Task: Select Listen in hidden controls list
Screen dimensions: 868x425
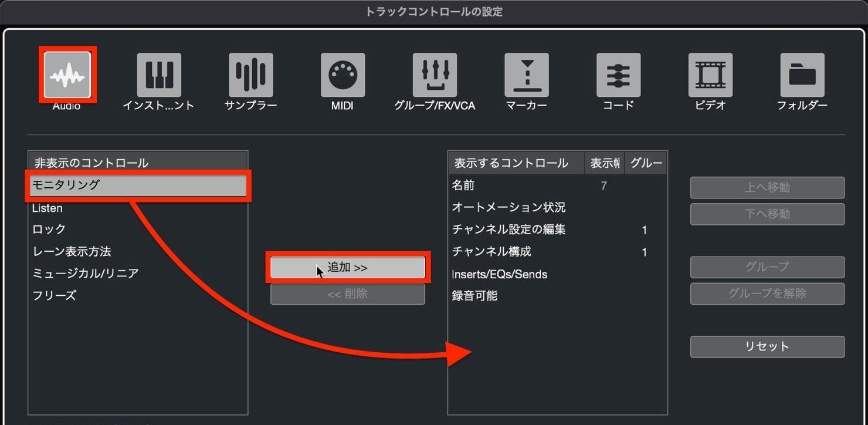Action: pos(138,208)
